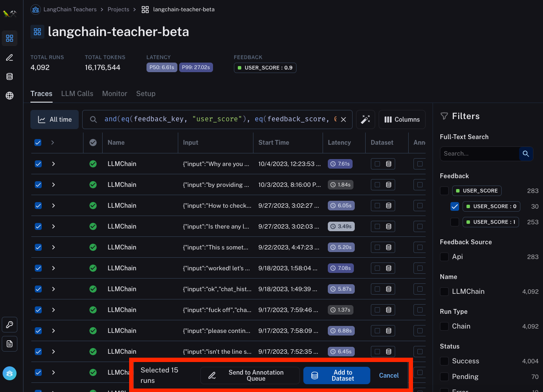Check the Api feedback source checkbox
The image size is (543, 392).
click(x=444, y=257)
